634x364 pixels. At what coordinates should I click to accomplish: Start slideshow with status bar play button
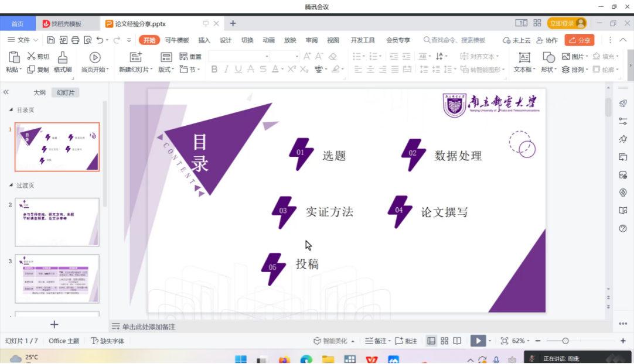point(478,341)
